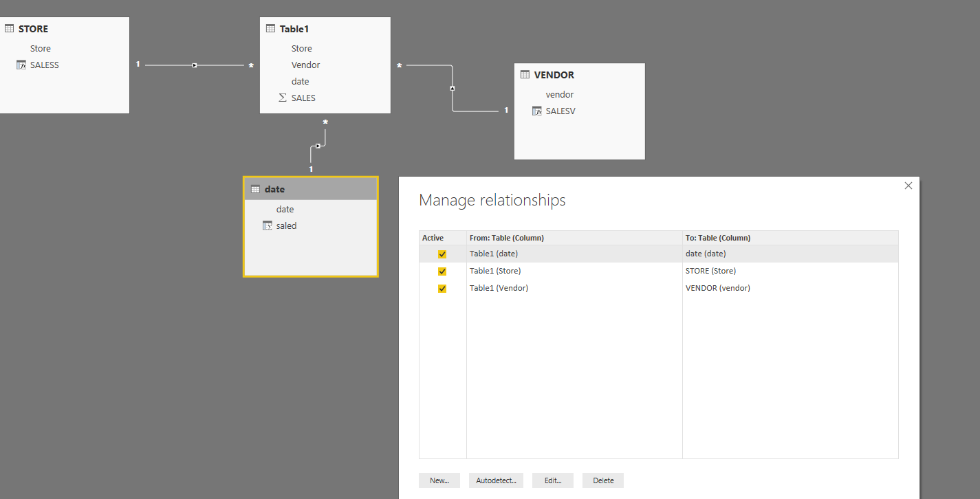The image size is (980, 499).
Task: Select the vendor field in VENDOR table
Action: click(x=560, y=95)
